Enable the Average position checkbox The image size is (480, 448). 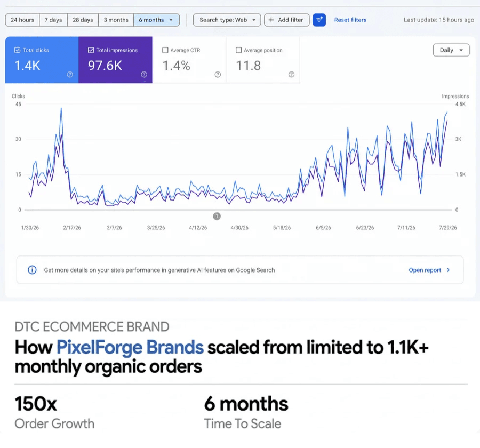pyautogui.click(x=239, y=50)
